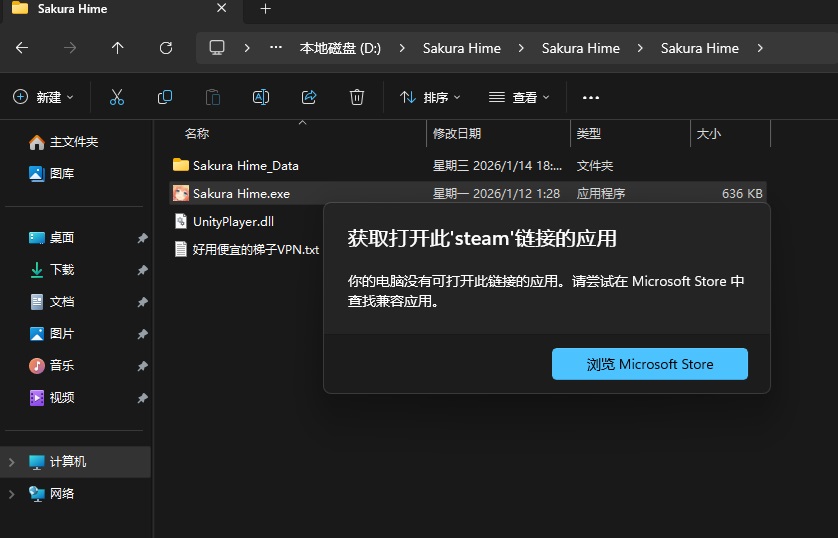Open the 新建 dropdown menu

coord(43,97)
